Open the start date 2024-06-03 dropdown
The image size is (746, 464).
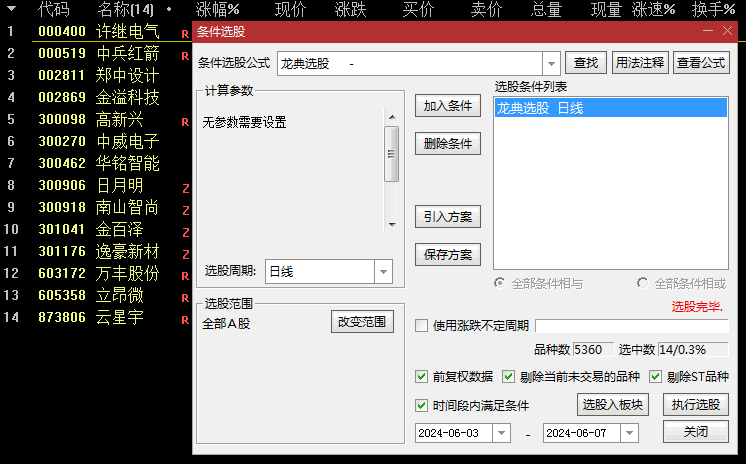pos(501,433)
